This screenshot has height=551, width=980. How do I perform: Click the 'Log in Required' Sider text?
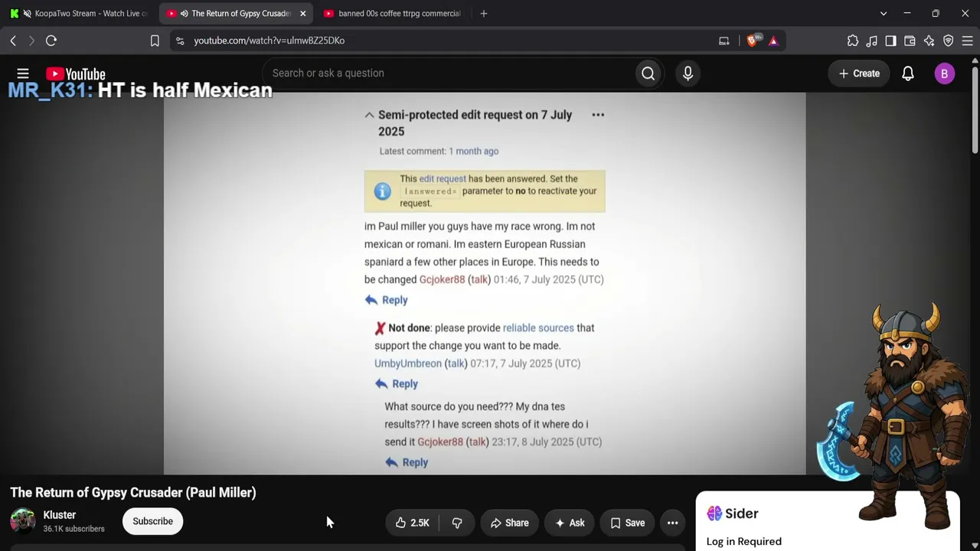pos(744,542)
